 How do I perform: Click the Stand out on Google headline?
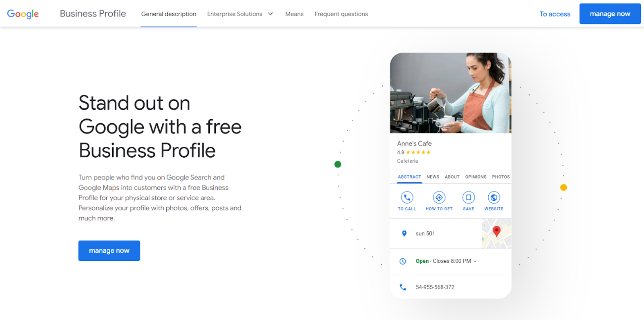coord(160,127)
